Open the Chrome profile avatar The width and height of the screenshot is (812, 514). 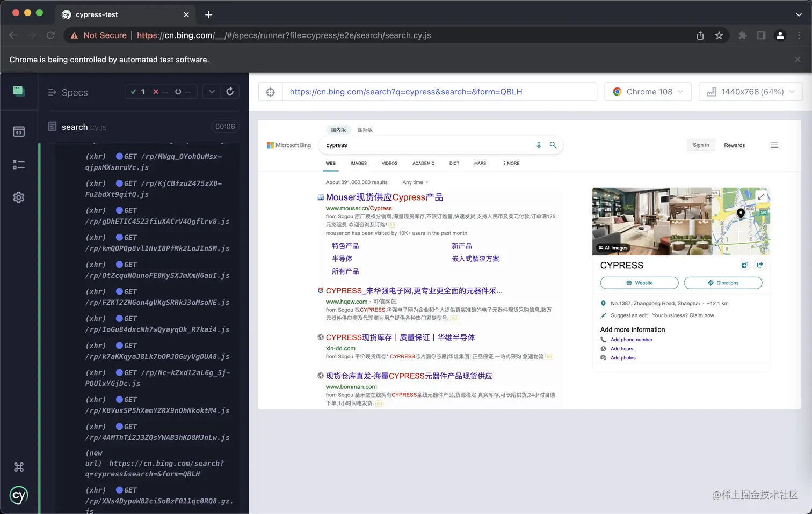point(780,35)
